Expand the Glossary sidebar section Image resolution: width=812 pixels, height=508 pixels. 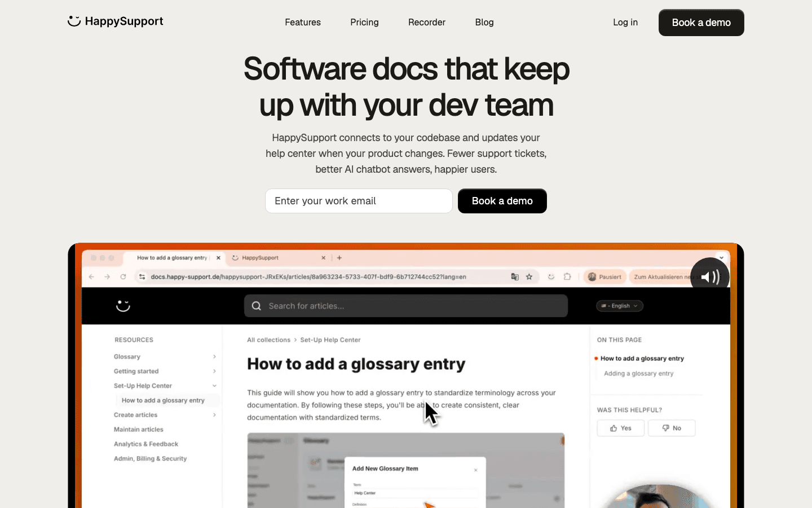(214, 357)
